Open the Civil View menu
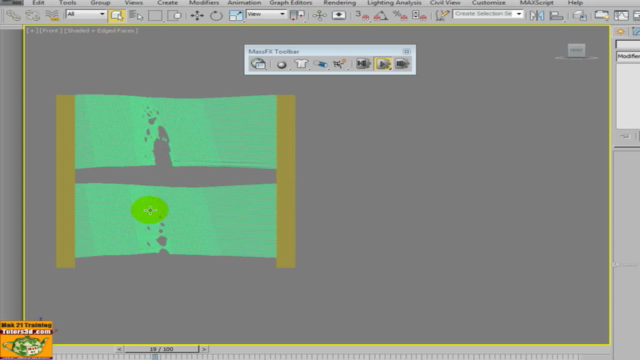This screenshot has height=360, width=640. (445, 2)
